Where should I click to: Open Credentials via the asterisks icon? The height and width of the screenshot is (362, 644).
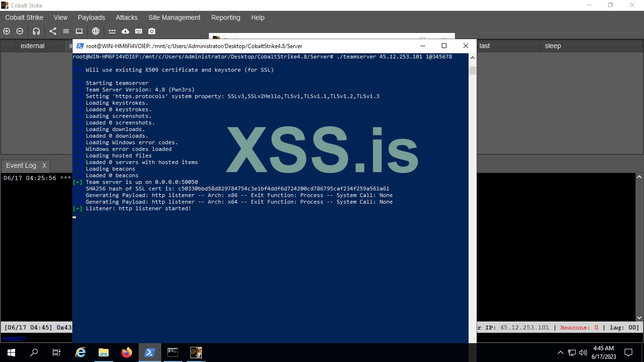[112, 31]
